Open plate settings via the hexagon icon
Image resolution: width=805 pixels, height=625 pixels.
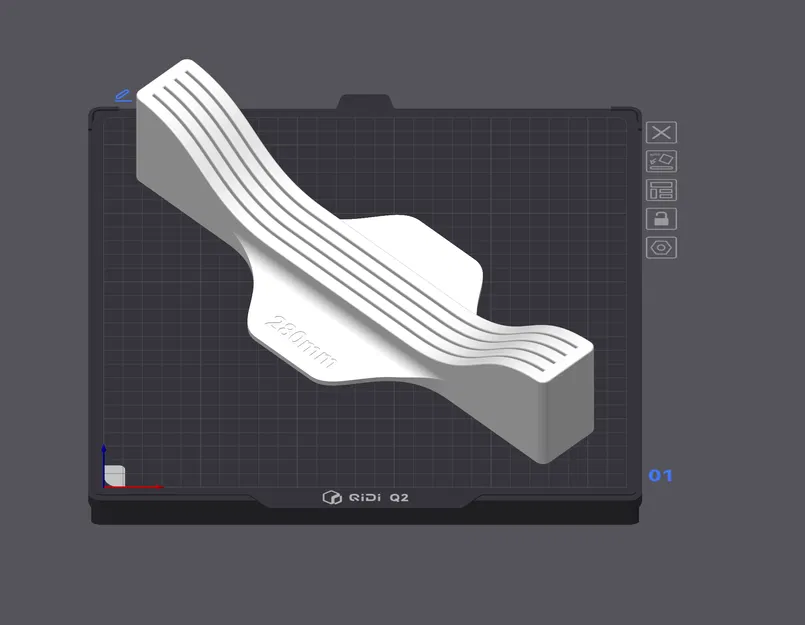coord(661,246)
